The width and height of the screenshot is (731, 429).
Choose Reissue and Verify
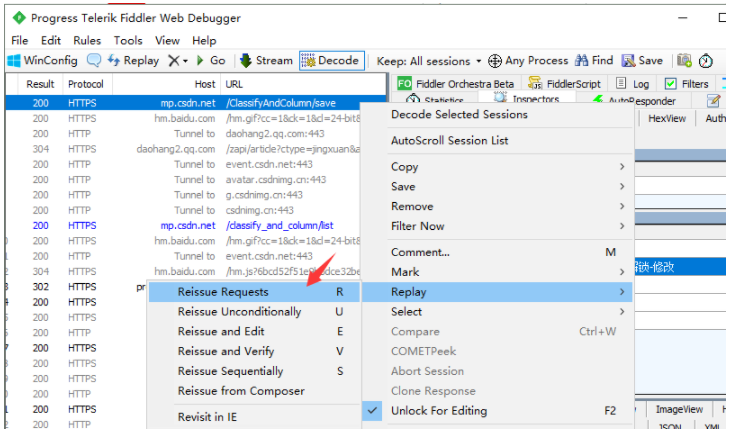click(255, 351)
